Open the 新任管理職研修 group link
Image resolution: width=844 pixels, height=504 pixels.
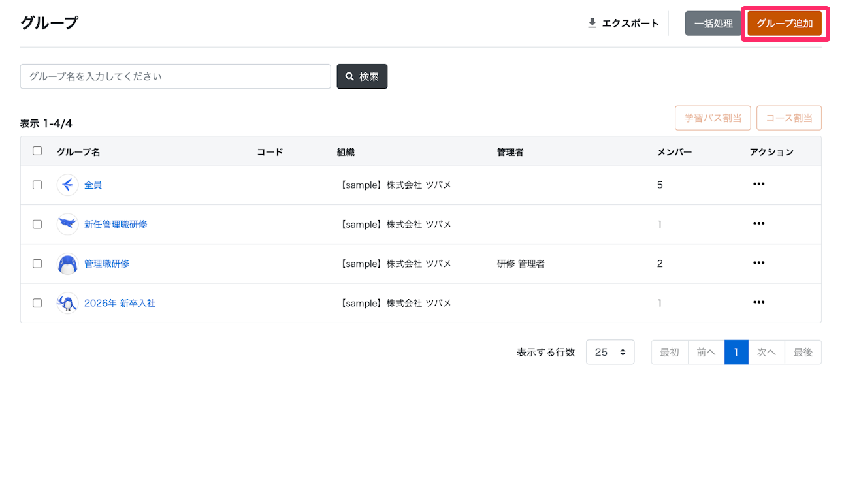(x=116, y=224)
